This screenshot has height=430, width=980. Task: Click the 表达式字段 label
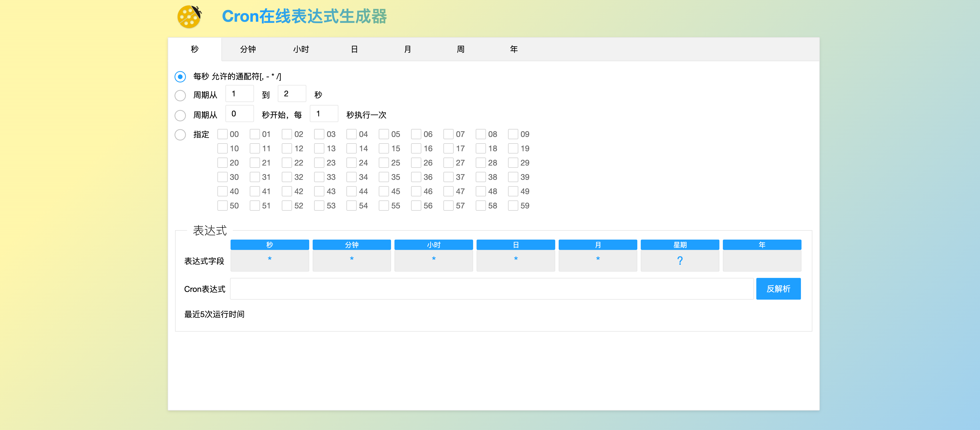click(204, 261)
